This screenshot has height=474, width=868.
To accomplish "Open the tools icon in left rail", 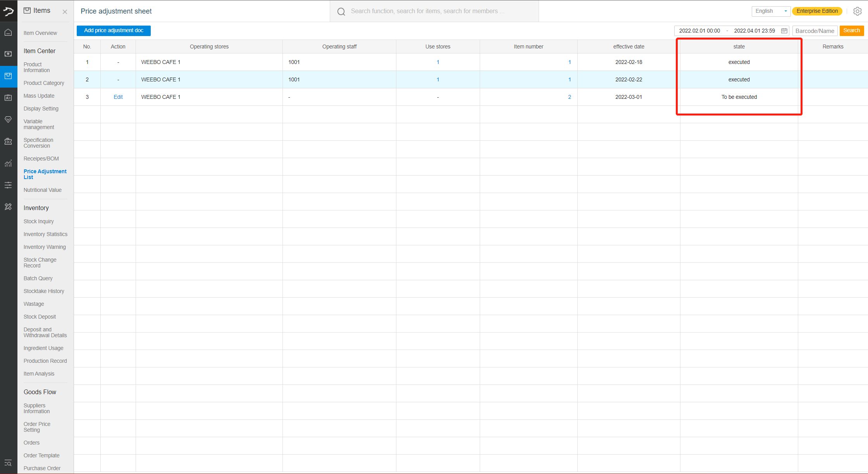I will tap(8, 207).
